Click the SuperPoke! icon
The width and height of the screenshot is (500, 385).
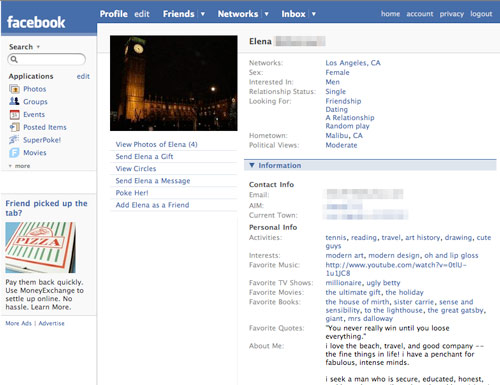click(x=14, y=140)
